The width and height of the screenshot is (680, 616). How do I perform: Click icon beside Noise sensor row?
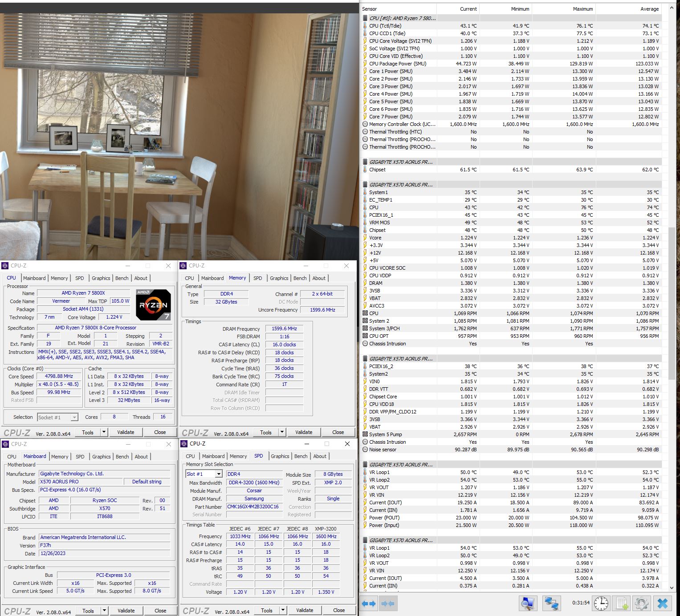[365, 450]
